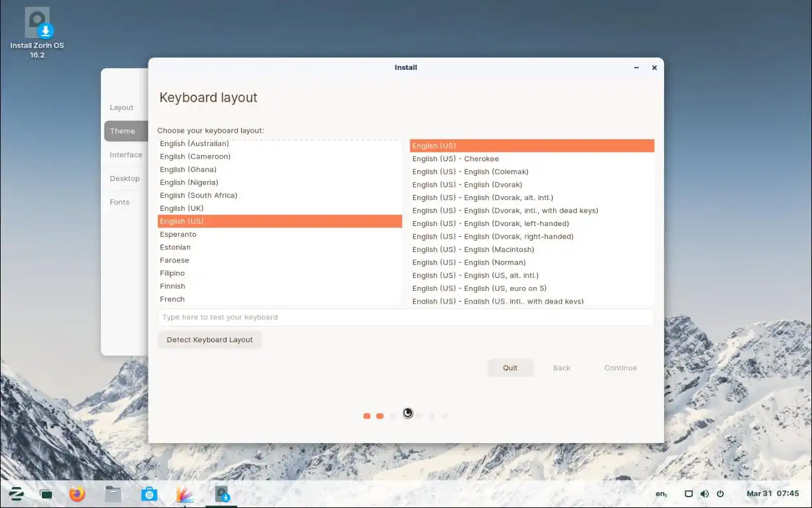Open Zorin Appearance from taskbar

tap(185, 493)
